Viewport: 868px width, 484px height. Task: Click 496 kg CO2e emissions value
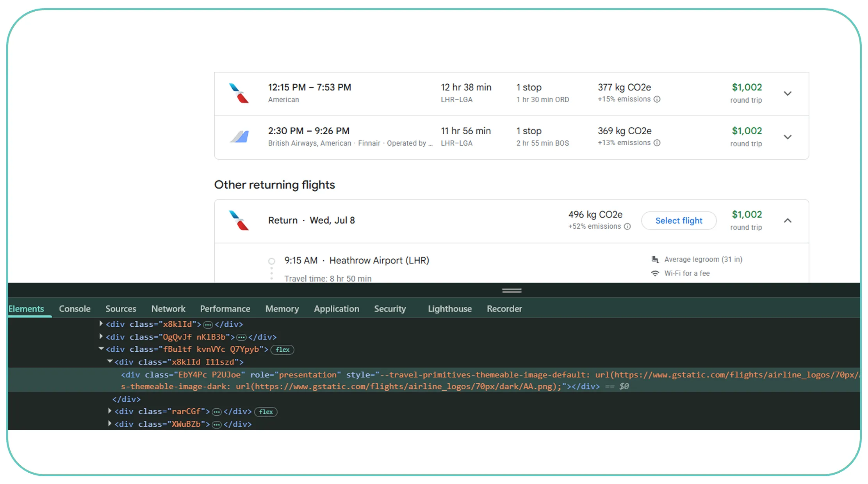pyautogui.click(x=595, y=215)
